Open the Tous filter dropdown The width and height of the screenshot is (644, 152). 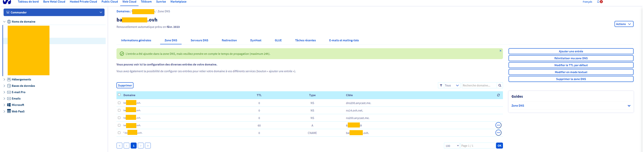[x=449, y=86]
